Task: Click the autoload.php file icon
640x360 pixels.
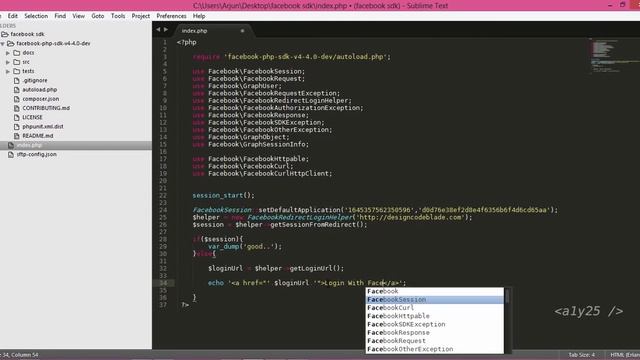Action: click(x=16, y=90)
